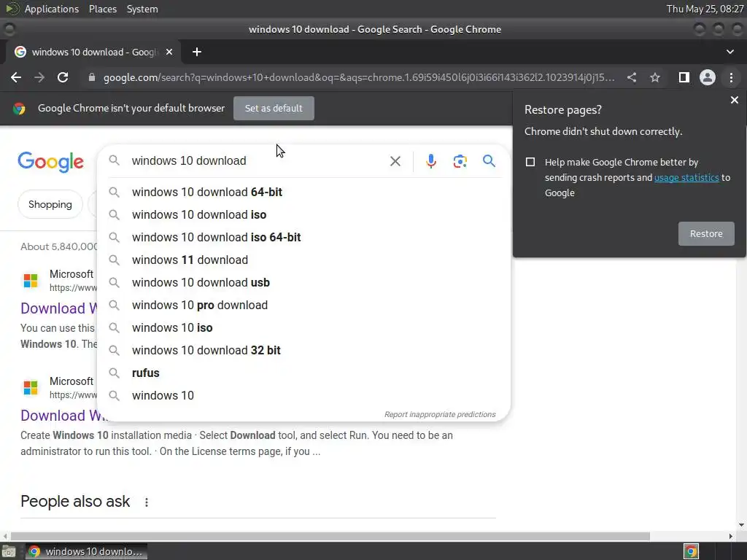747x560 pixels.
Task: Go back to the previous page
Action: pos(16,77)
